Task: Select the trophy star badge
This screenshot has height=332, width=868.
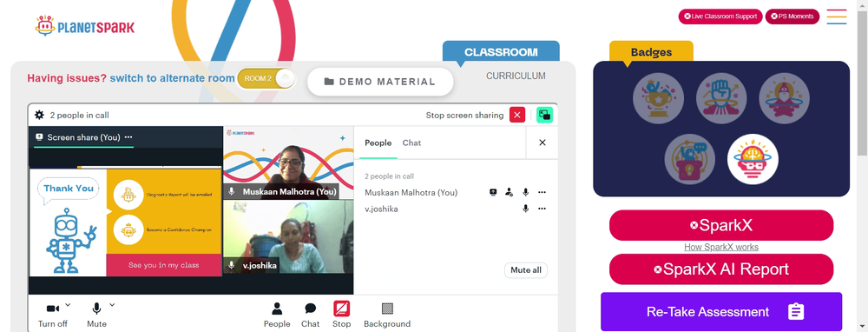Action: point(658,99)
